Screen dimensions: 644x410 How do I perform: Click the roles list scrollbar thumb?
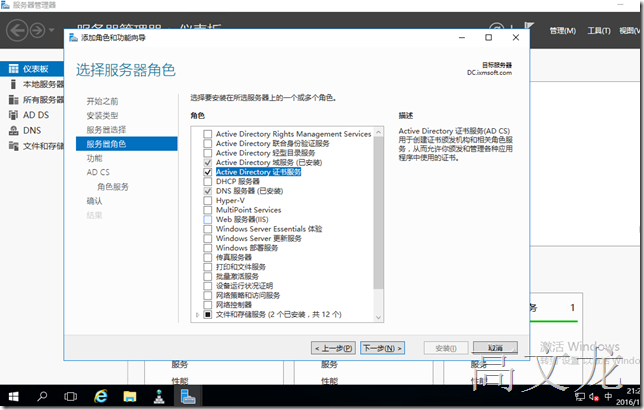(x=378, y=213)
